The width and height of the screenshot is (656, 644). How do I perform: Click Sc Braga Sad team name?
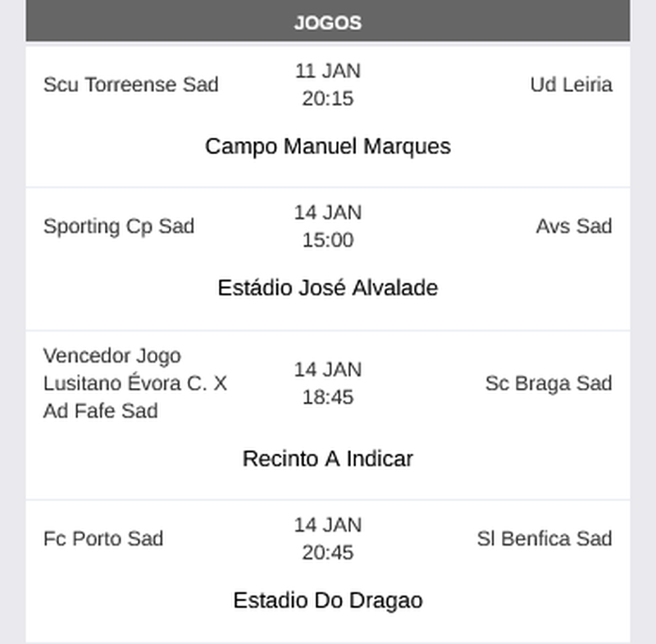click(x=549, y=383)
